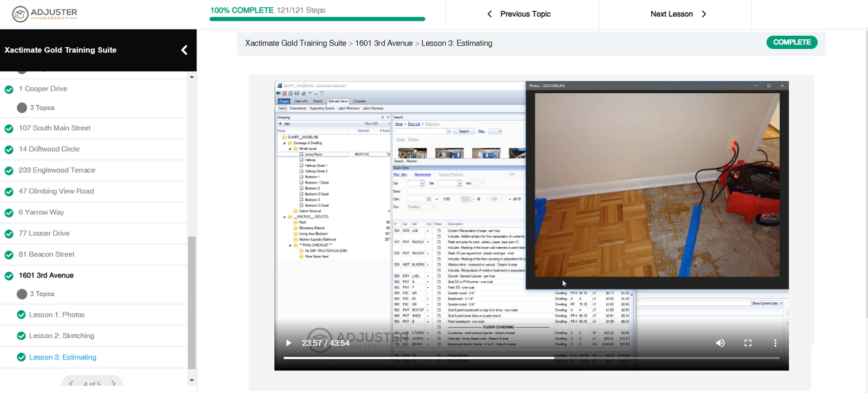Click the left arrow beside Previous Topic
Viewport: 868px width, 393px height.
coord(490,14)
